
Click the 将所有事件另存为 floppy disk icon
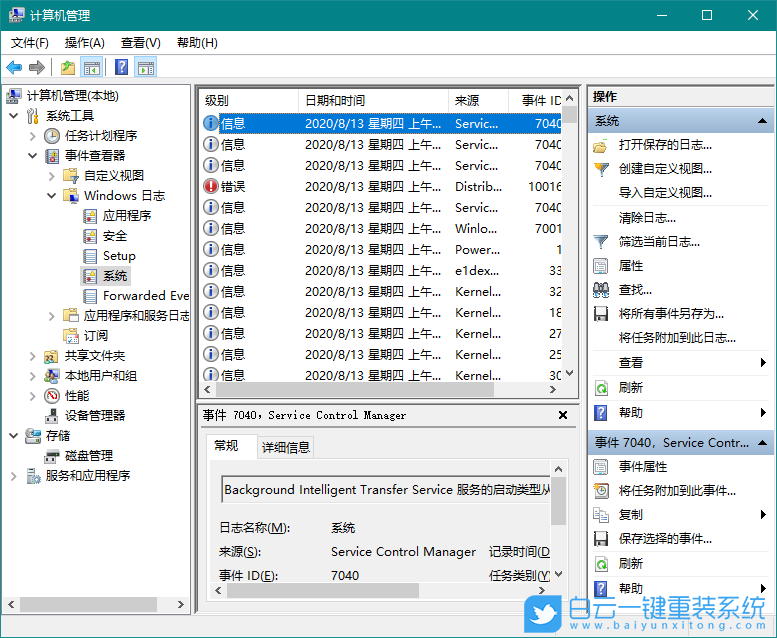(601, 314)
